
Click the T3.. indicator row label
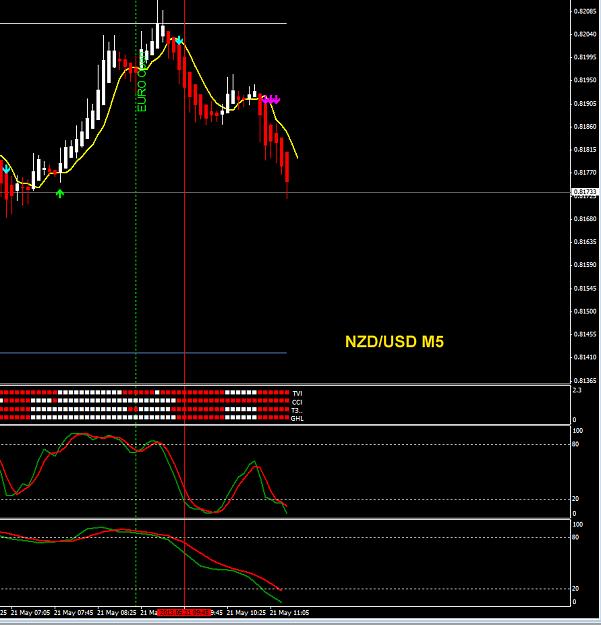(x=297, y=410)
